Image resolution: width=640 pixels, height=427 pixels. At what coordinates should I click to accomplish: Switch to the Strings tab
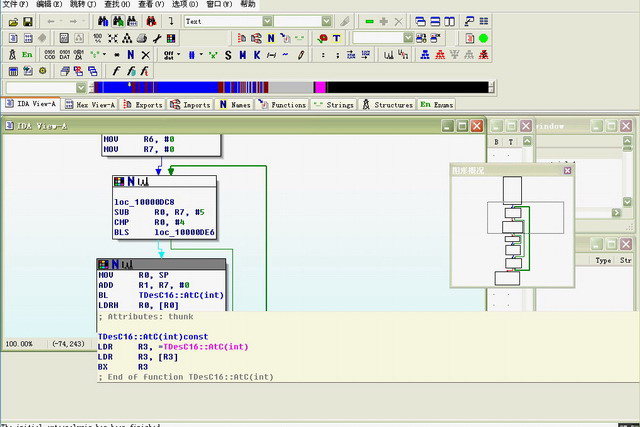334,104
